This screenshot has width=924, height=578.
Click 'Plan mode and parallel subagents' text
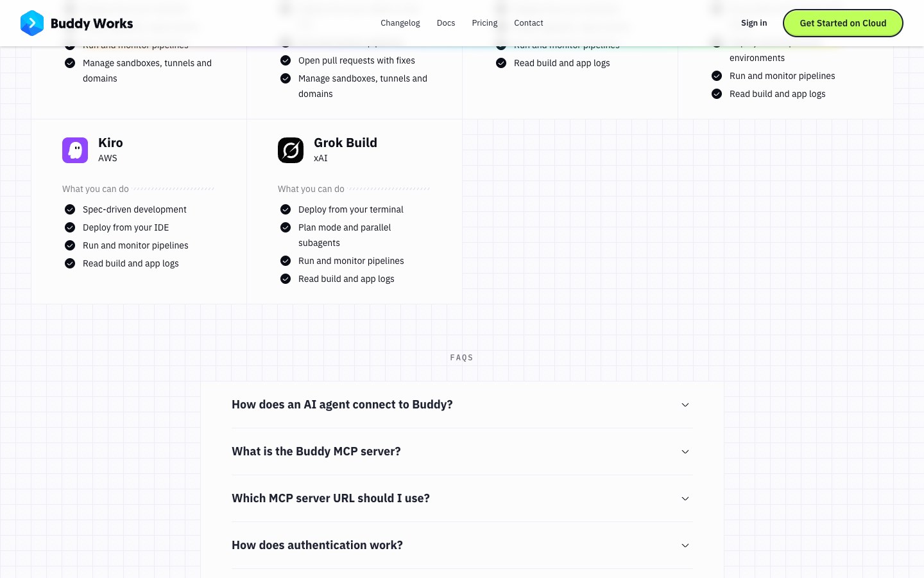(x=345, y=235)
